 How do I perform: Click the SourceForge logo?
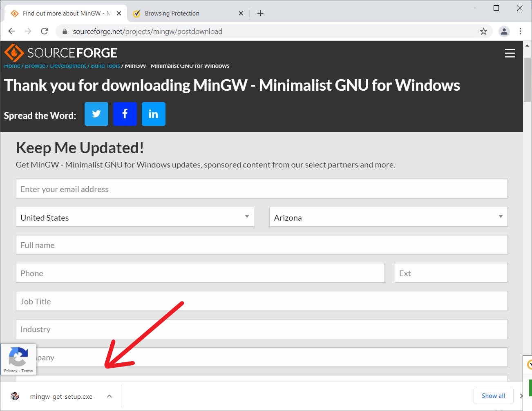tap(60, 53)
